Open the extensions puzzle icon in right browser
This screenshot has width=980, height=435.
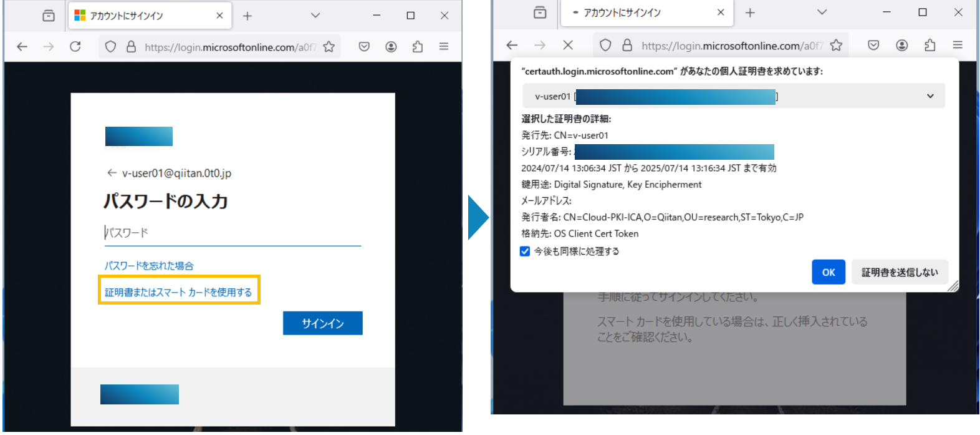tap(930, 45)
